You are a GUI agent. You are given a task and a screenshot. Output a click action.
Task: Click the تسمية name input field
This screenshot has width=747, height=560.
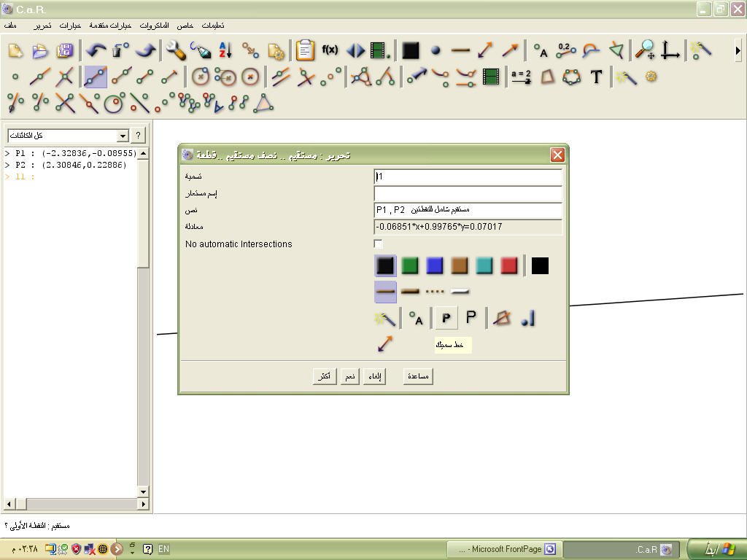pos(468,176)
